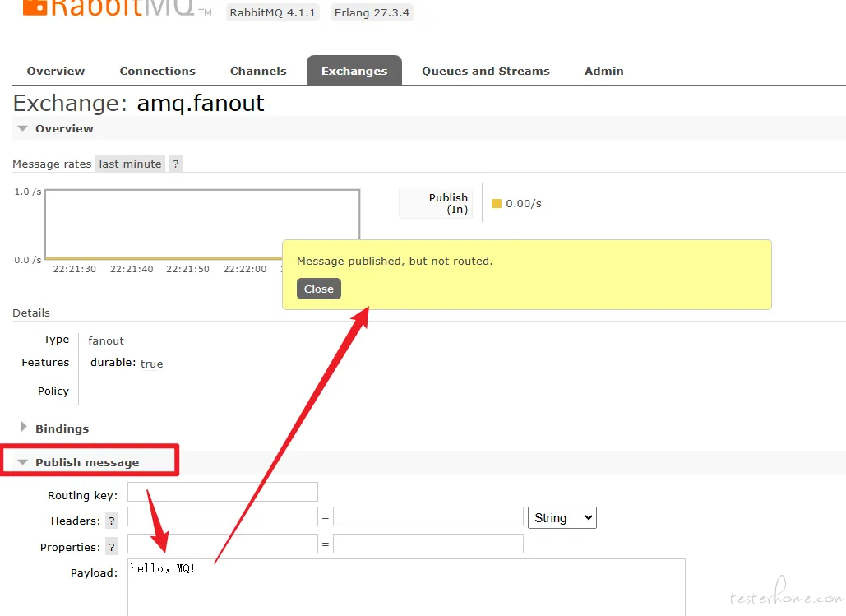The height and width of the screenshot is (616, 846).
Task: Click the Publish (In) rate legend
Action: [x=436, y=203]
